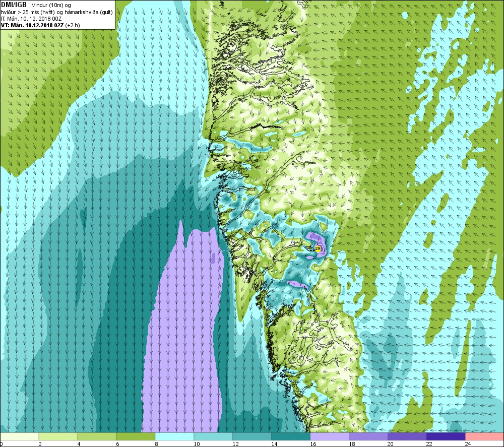Click the legend label 22
This screenshot has height=447, width=504.
click(x=429, y=444)
